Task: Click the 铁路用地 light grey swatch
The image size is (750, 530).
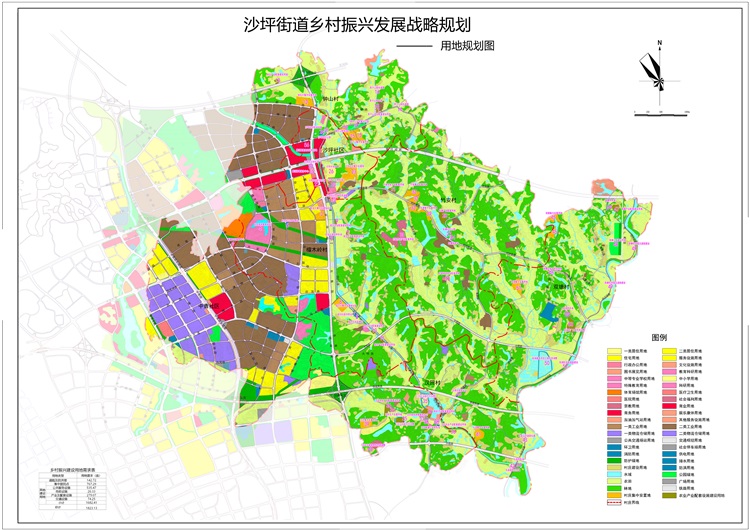Action: click(669, 488)
